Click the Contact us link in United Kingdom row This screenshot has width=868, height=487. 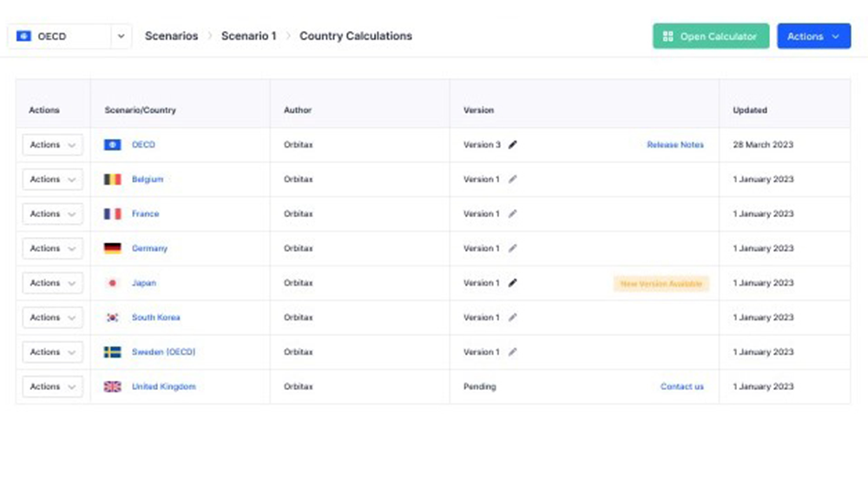pyautogui.click(x=681, y=387)
